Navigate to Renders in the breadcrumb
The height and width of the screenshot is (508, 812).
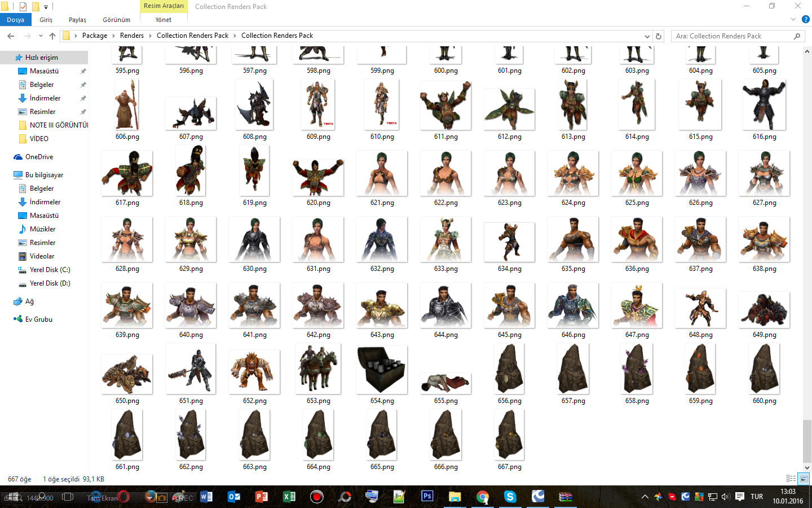(132, 36)
